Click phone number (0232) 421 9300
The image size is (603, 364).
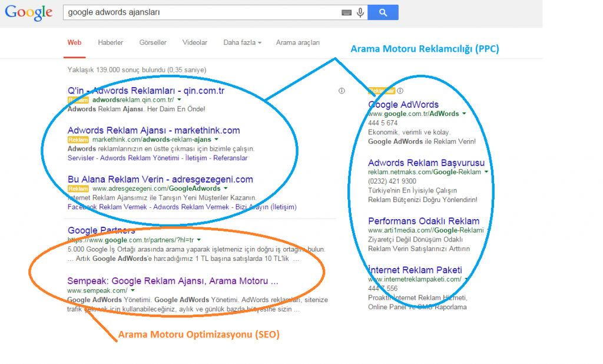pyautogui.click(x=392, y=181)
